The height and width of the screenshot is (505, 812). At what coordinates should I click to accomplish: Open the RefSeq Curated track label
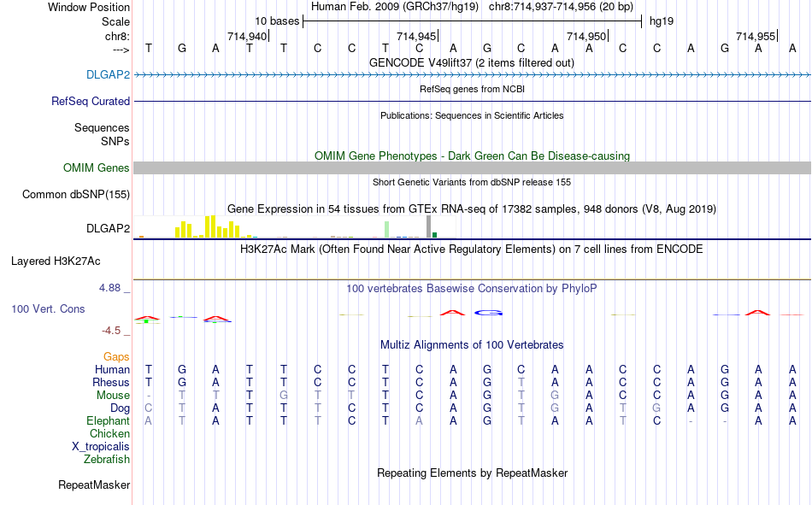91,101
